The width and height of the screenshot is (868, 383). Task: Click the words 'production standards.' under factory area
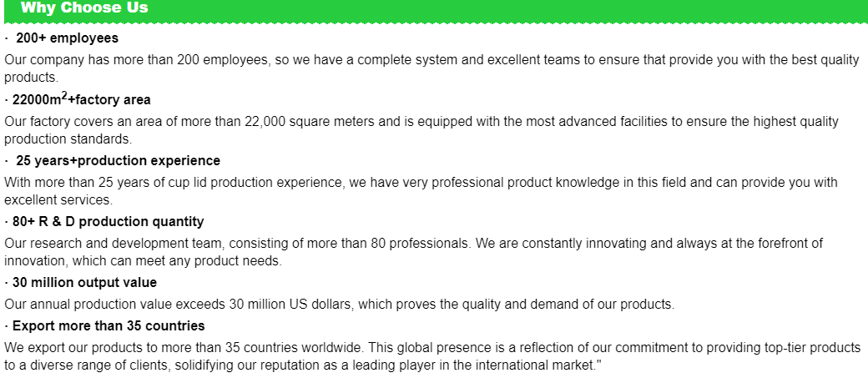68,139
